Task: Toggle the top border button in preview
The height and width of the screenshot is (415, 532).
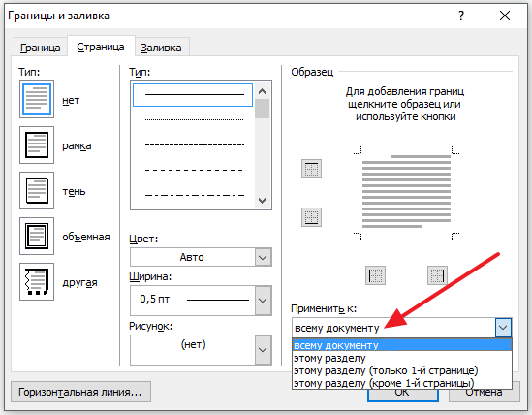Action: pos(311,169)
